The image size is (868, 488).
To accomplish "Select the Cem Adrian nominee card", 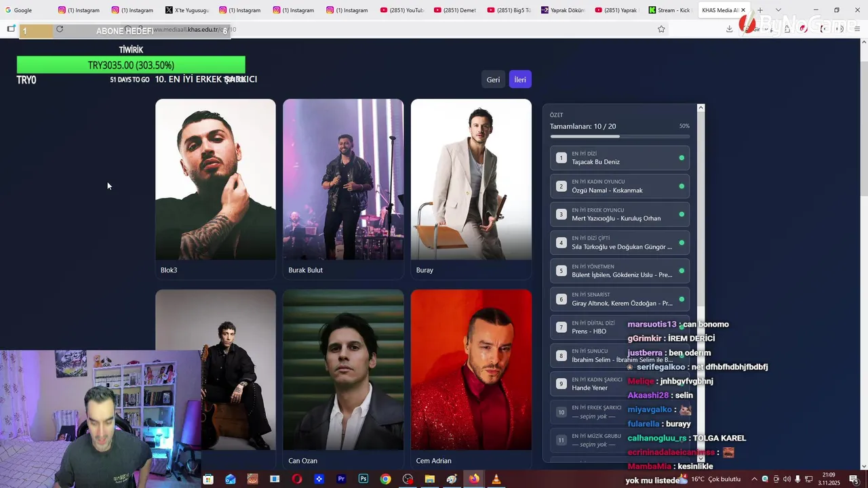I will coord(471,380).
